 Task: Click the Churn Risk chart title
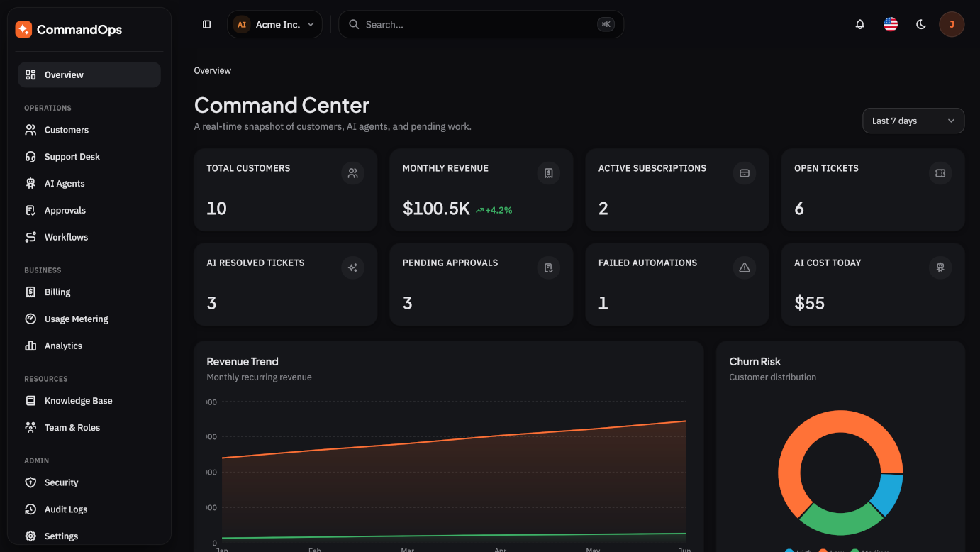[x=755, y=362]
